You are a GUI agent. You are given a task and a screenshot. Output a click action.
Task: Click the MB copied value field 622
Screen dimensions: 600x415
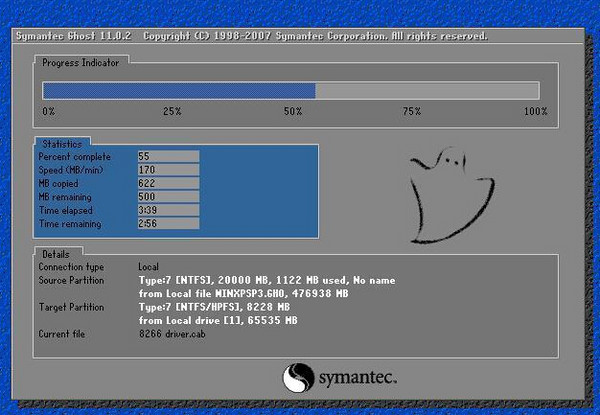coord(168,183)
